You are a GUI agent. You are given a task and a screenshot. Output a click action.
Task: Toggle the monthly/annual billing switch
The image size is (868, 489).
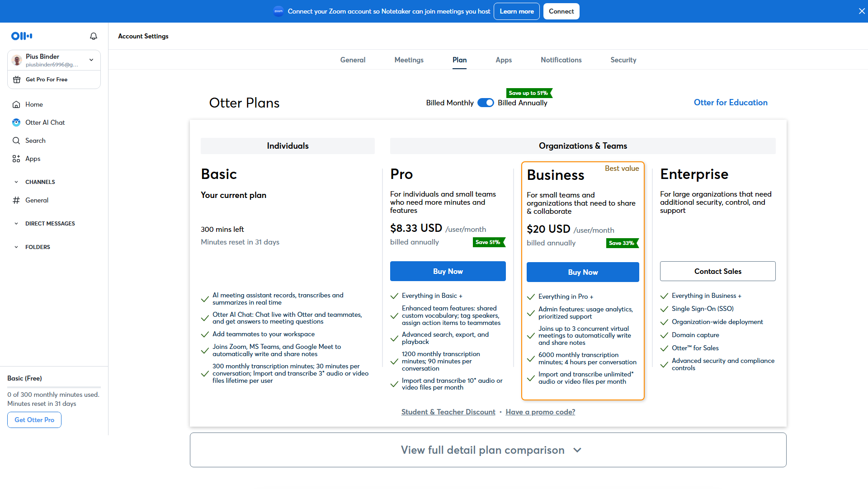click(x=486, y=103)
